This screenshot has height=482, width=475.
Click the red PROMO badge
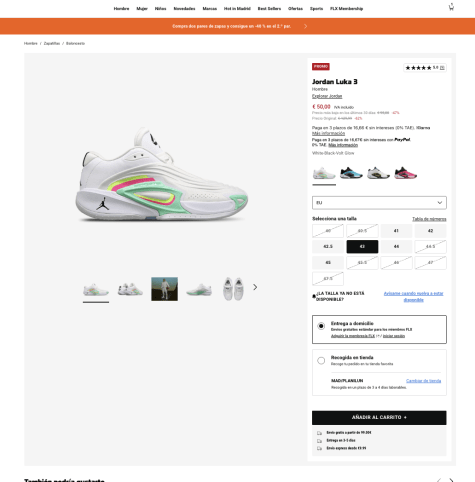point(321,67)
